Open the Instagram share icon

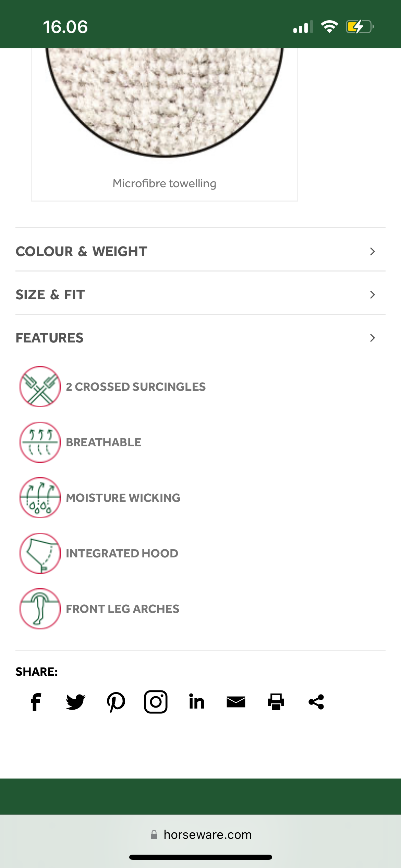[156, 702]
